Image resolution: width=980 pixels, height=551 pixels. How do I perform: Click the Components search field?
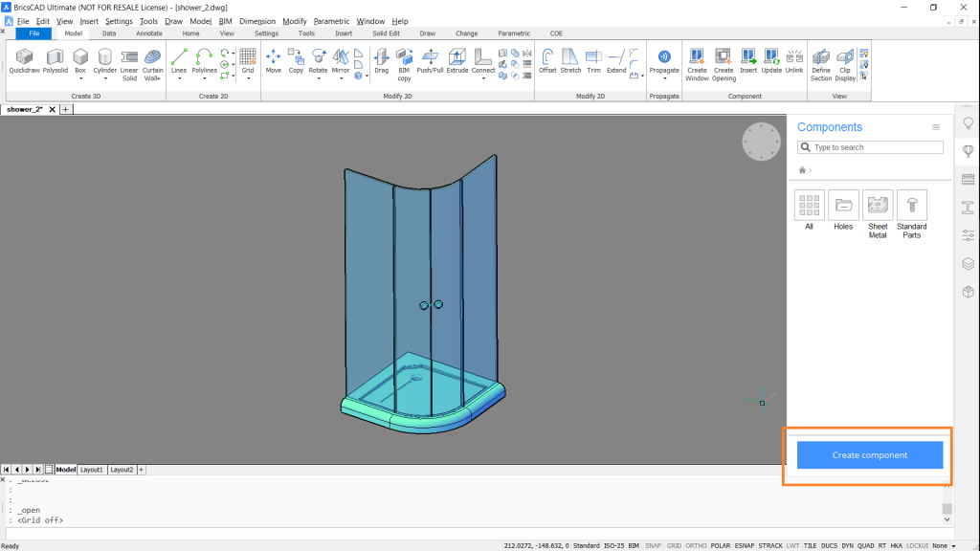[869, 146]
